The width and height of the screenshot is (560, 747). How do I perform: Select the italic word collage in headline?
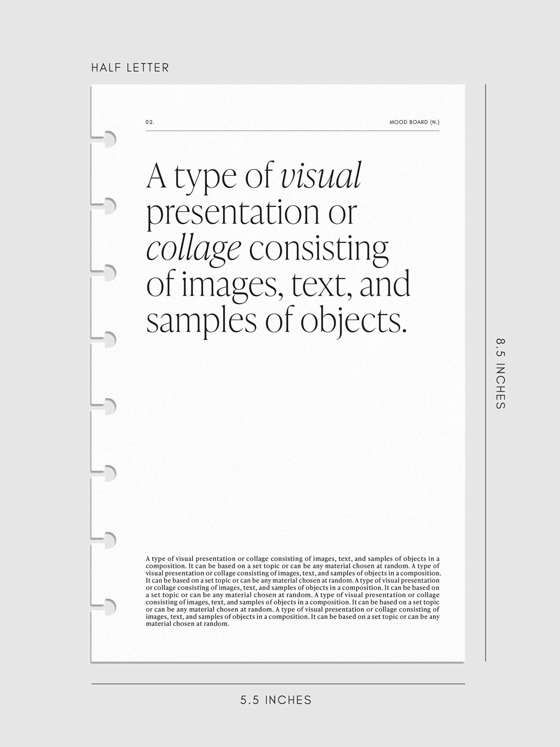click(194, 249)
